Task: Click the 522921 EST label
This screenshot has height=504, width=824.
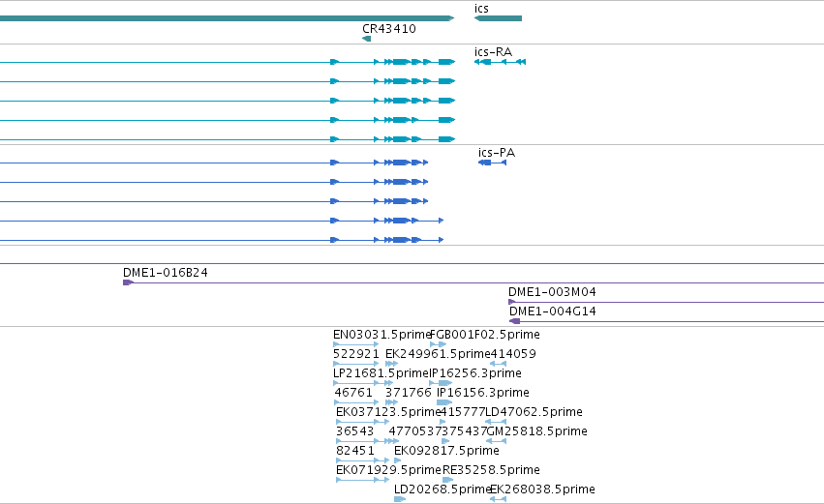Action: coord(355,354)
